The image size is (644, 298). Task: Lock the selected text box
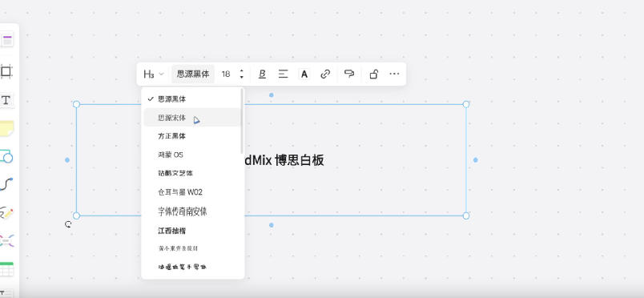373,74
